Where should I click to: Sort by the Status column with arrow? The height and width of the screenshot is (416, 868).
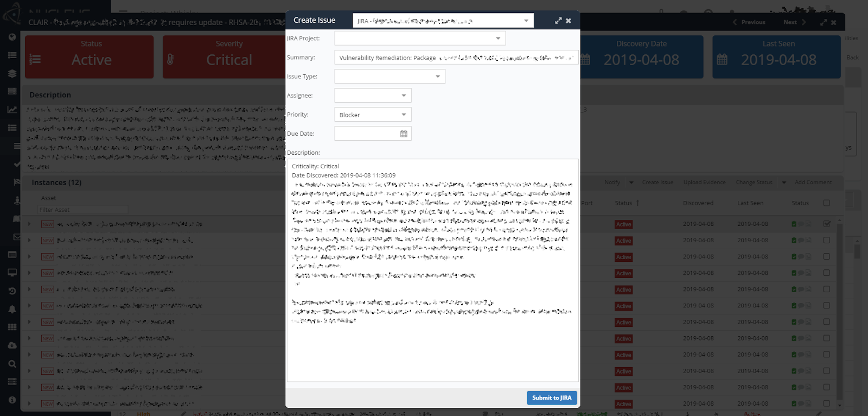tap(627, 203)
